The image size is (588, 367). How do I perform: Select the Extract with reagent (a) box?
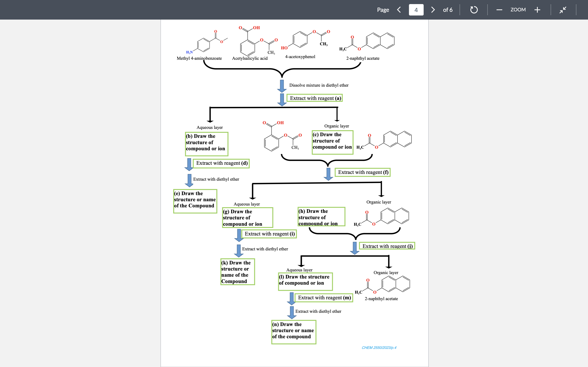[x=315, y=98]
